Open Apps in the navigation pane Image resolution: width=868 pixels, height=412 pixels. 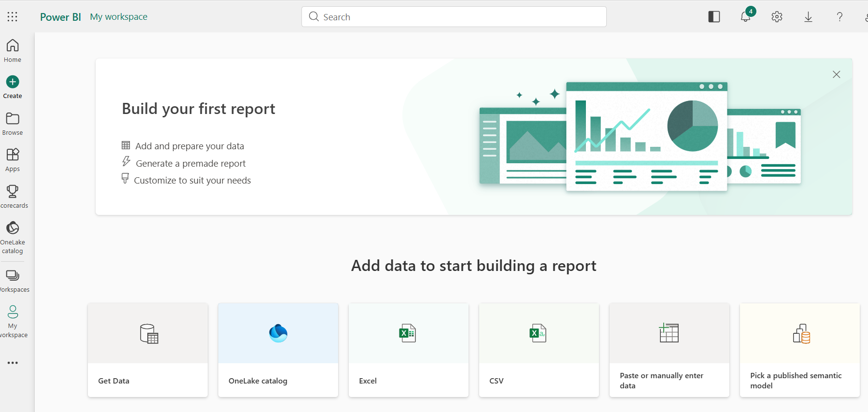(x=13, y=160)
